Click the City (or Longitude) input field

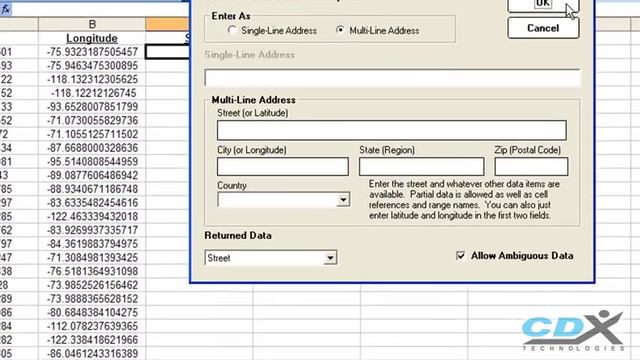[x=283, y=167]
